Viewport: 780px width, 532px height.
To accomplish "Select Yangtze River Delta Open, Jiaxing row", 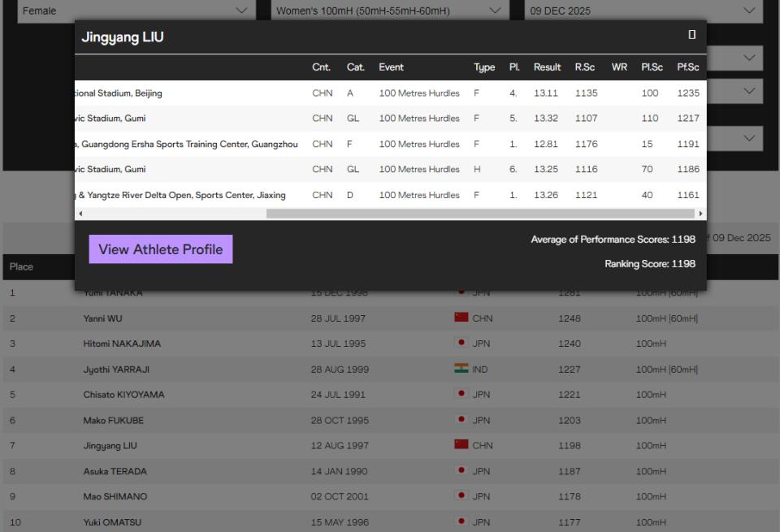I will coord(391,195).
